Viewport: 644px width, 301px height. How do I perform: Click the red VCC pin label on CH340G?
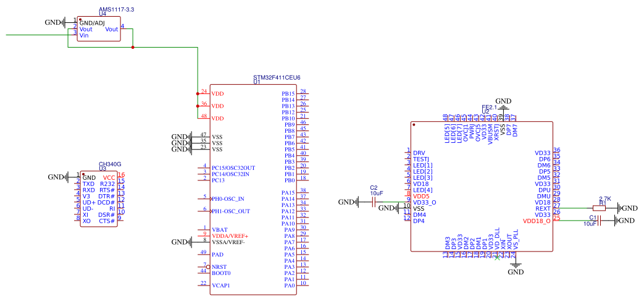pos(109,178)
